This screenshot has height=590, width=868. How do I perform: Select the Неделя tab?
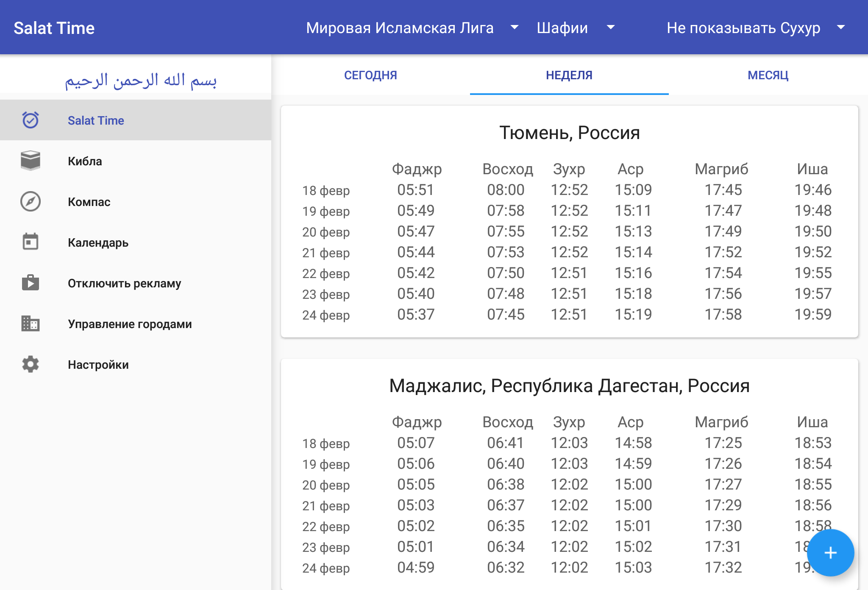569,75
